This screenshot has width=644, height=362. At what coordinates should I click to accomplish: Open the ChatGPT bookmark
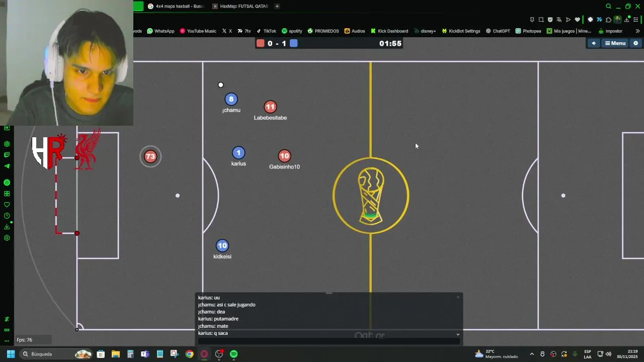[498, 31]
